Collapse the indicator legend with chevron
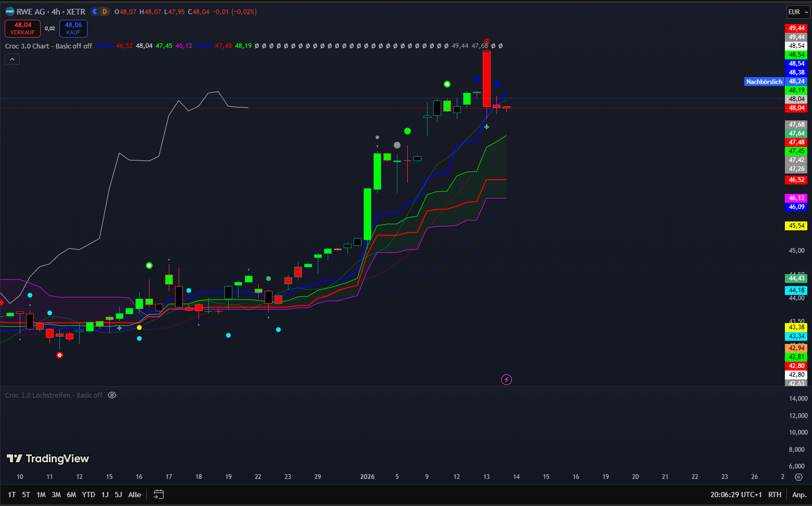This screenshot has height=506, width=812. tap(13, 59)
